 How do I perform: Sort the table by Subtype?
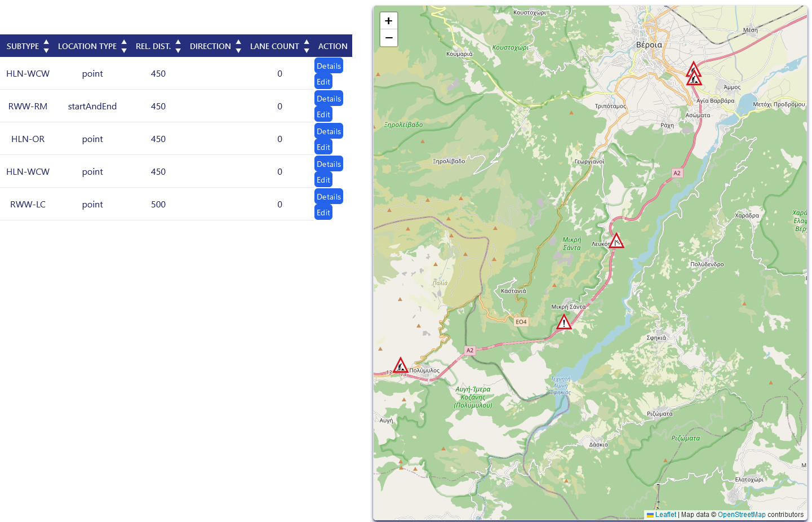28,46
